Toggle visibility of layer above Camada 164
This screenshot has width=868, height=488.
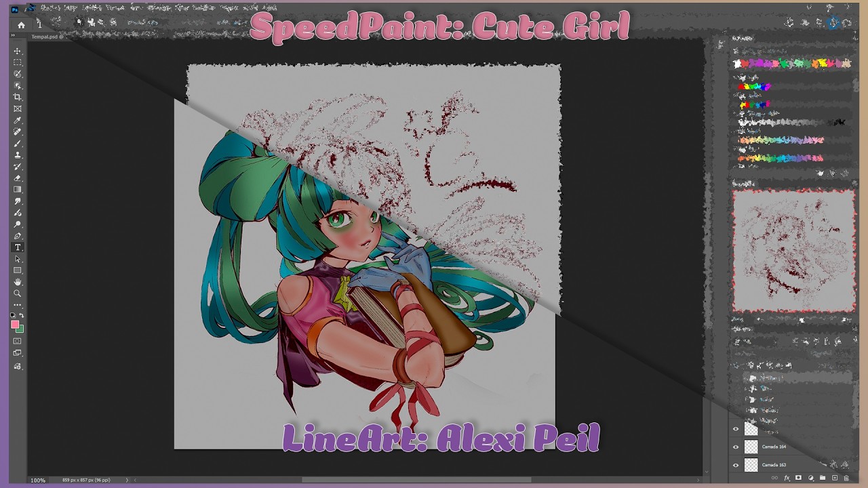pos(736,428)
